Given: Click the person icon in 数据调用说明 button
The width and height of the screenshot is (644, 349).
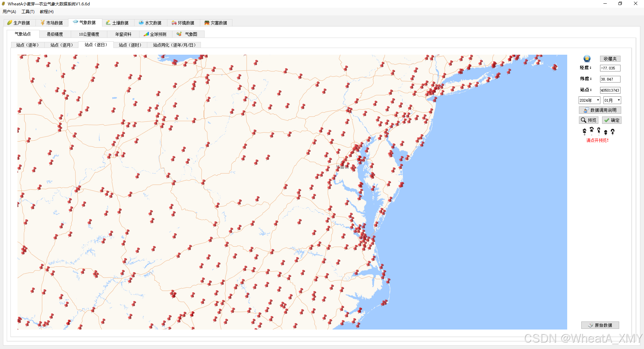Looking at the screenshot, I should [586, 110].
